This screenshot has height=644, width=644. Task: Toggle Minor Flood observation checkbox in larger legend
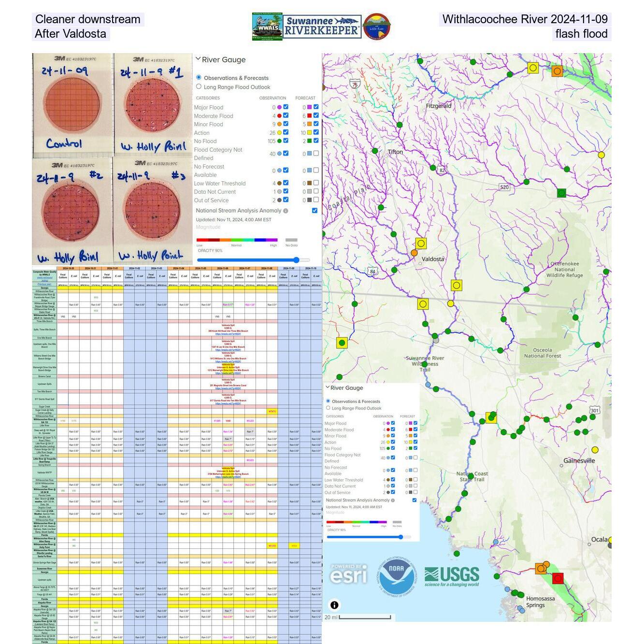(x=286, y=124)
